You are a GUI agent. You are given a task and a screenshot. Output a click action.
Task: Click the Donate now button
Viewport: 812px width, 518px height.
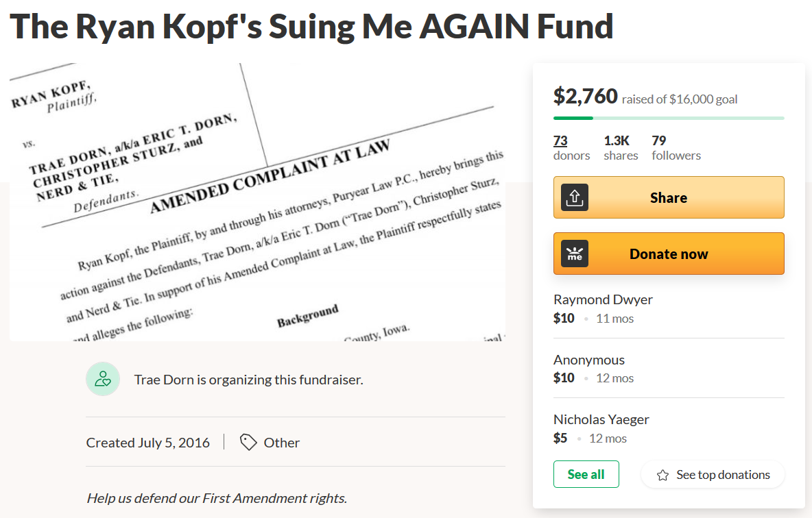click(669, 254)
